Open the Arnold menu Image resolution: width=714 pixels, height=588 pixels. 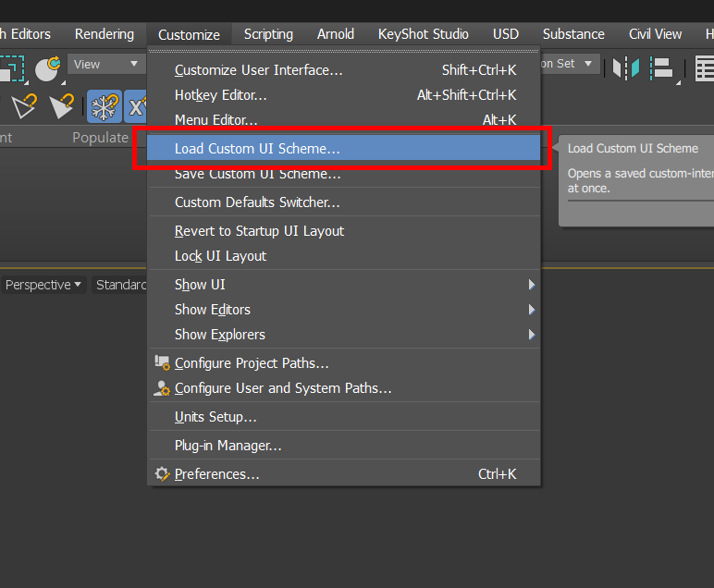coord(336,34)
